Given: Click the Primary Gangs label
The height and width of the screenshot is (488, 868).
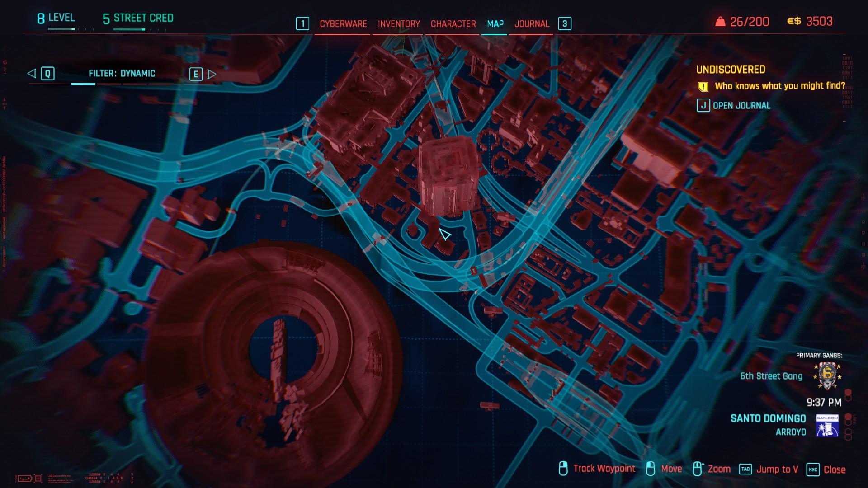Looking at the screenshot, I should tap(819, 356).
